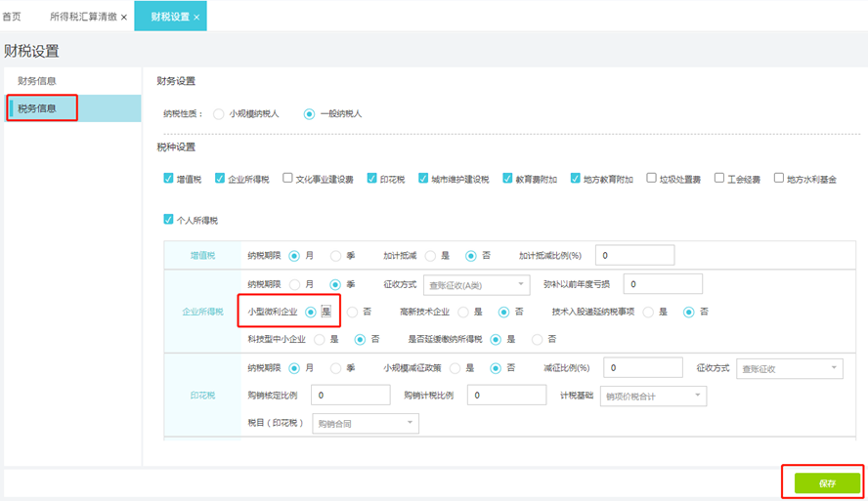Choose 小规模纳税人 as taxpayer type
Viewport: 868px width, 502px height.
[218, 114]
